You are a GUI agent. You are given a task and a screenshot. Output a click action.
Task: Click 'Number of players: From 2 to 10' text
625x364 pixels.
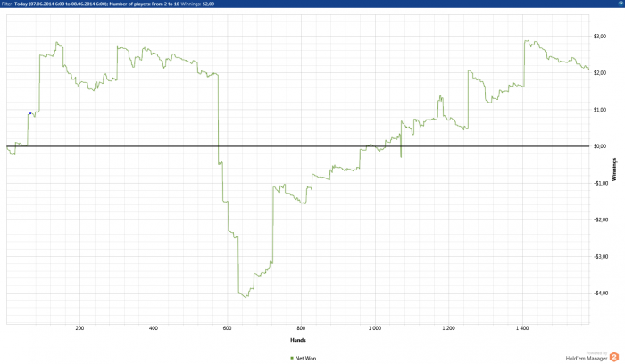coord(145,4)
